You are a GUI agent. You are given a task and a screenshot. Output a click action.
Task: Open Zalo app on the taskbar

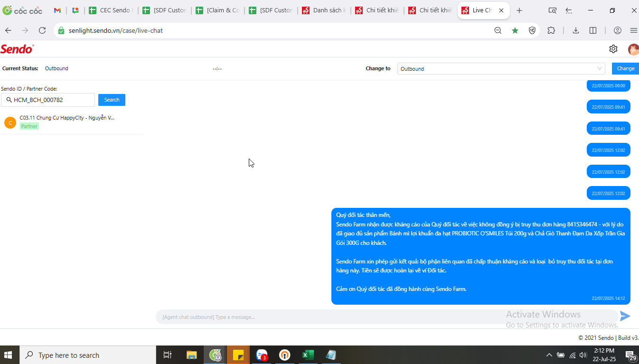tap(262, 355)
